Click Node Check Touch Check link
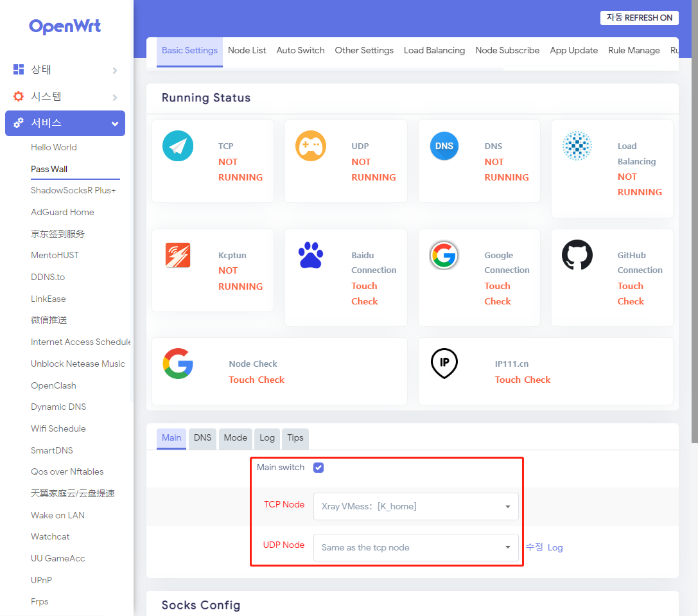This screenshot has width=698, height=616. (x=256, y=380)
